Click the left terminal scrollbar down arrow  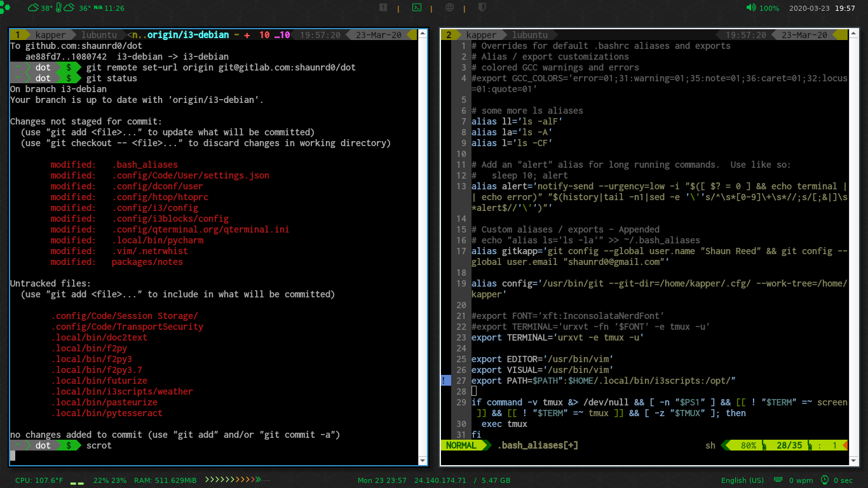tap(423, 460)
